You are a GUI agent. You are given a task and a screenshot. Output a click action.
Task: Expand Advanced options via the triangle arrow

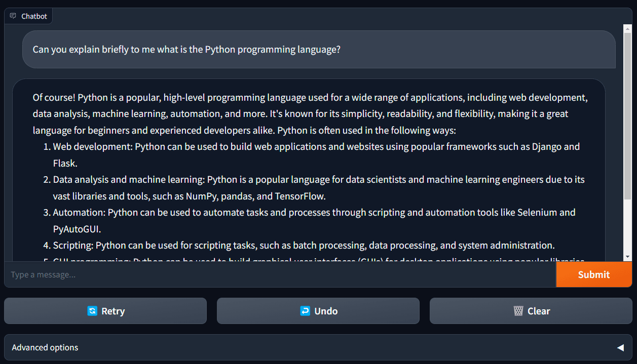(620, 348)
